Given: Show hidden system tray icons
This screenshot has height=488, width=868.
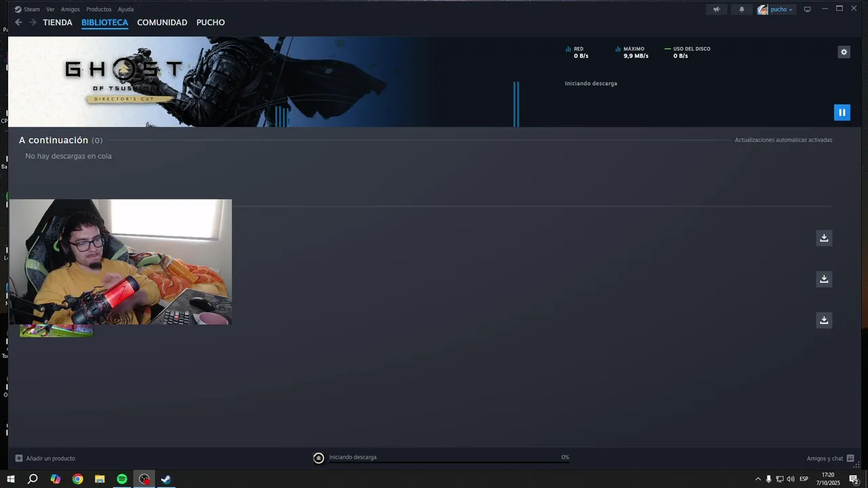Looking at the screenshot, I should pyautogui.click(x=758, y=479).
